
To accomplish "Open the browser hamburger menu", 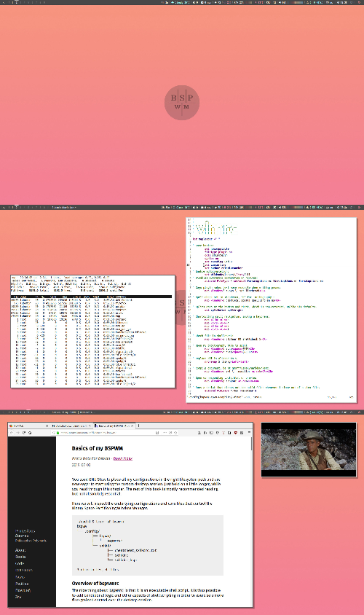I will 249,433.
